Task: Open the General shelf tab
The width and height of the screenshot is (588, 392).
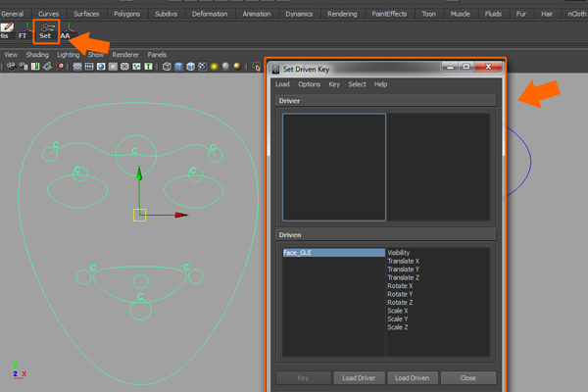Action: pyautogui.click(x=12, y=14)
